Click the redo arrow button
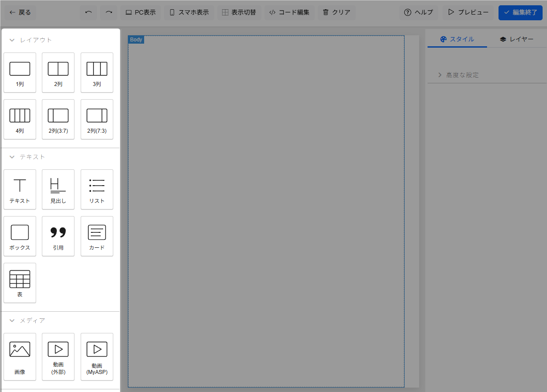Image resolution: width=547 pixels, height=392 pixels. pos(109,12)
